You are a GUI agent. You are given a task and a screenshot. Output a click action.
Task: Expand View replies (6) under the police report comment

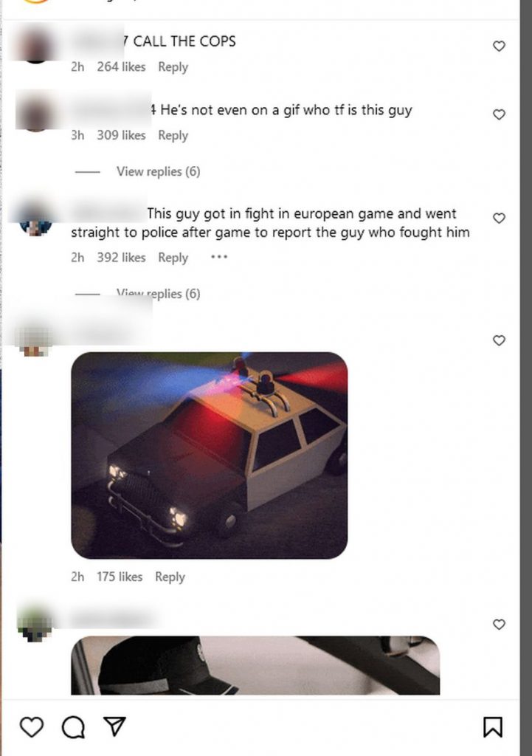(x=158, y=294)
